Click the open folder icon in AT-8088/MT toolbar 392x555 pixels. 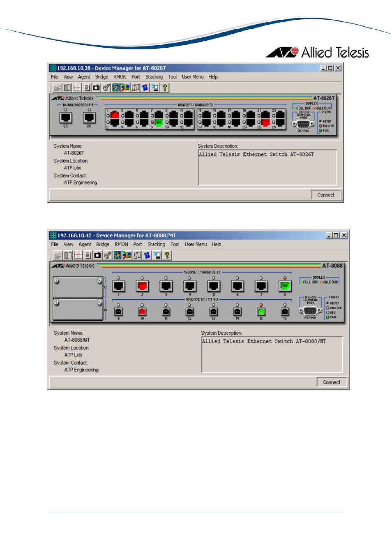[58, 255]
